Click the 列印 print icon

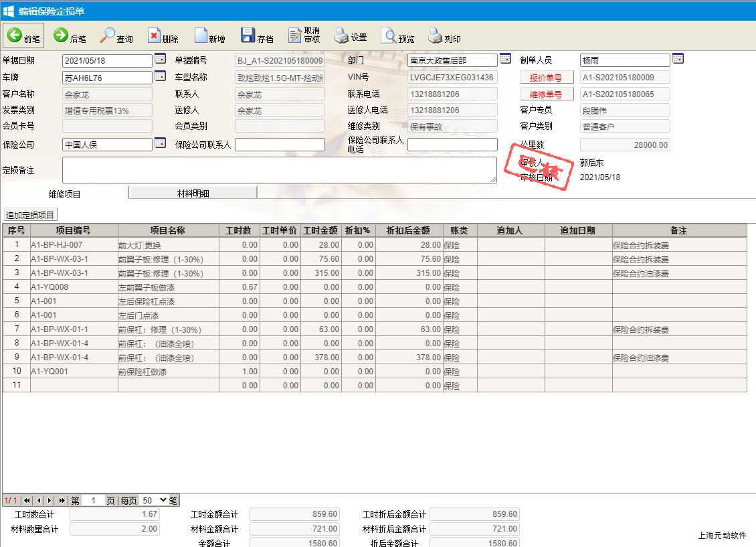click(x=445, y=36)
